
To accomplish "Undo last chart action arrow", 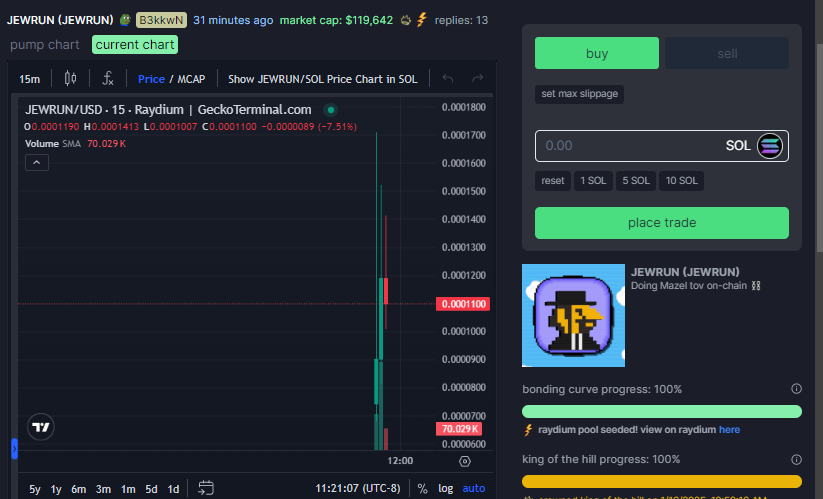I will tap(448, 79).
